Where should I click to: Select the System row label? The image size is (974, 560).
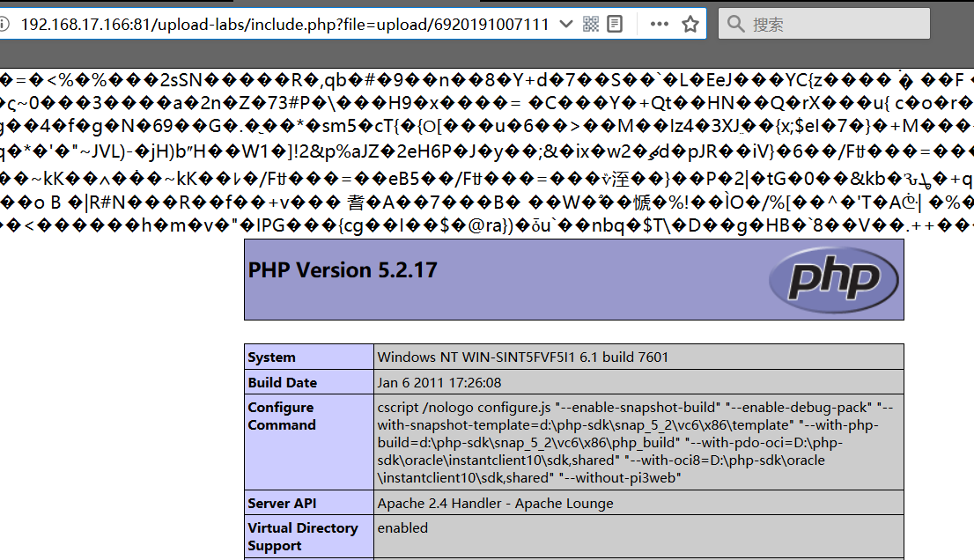coord(272,357)
